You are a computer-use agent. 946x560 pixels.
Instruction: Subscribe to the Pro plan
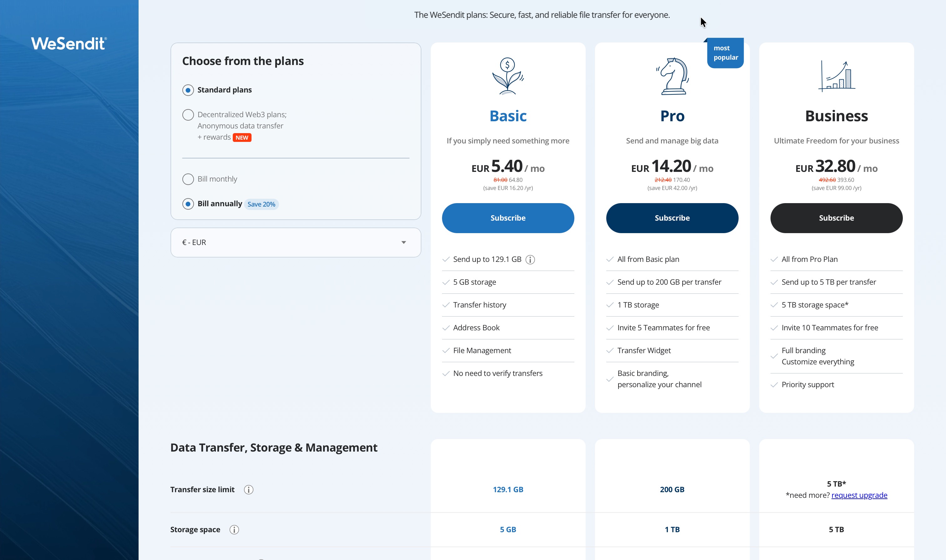[672, 218]
